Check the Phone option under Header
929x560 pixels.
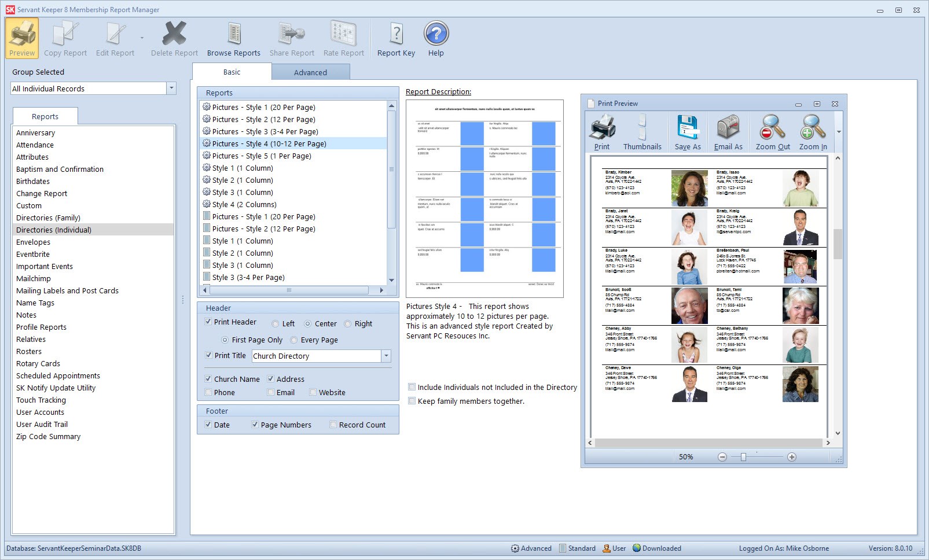[x=208, y=392]
